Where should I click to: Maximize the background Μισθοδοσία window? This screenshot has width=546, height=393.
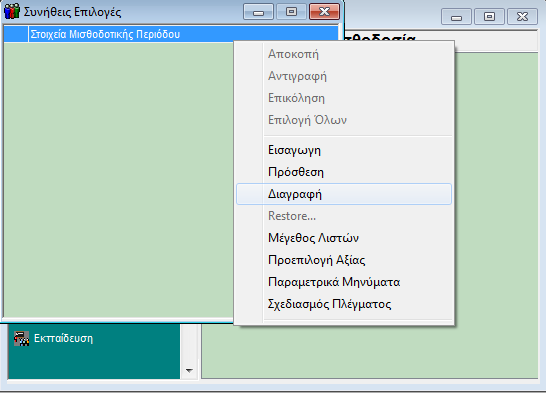point(489,17)
